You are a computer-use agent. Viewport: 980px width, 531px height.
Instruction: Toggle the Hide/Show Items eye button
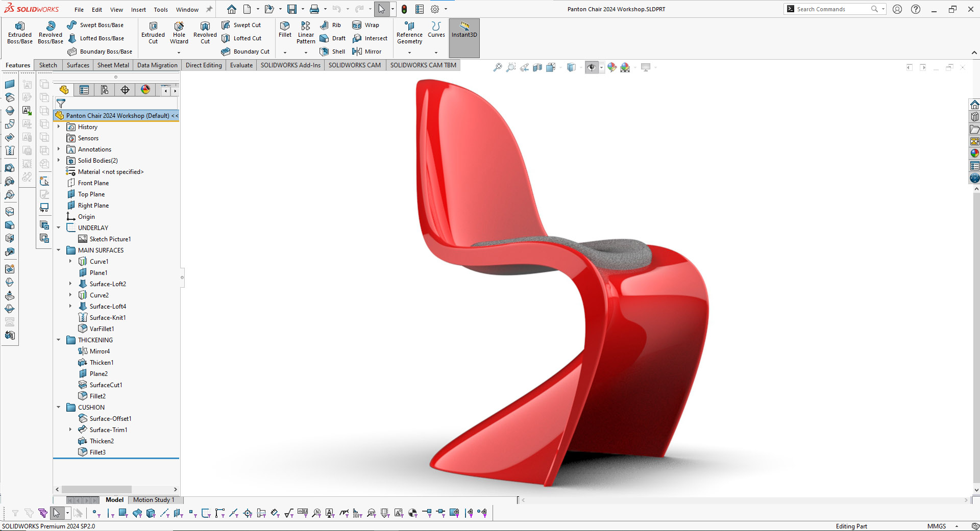pos(592,67)
